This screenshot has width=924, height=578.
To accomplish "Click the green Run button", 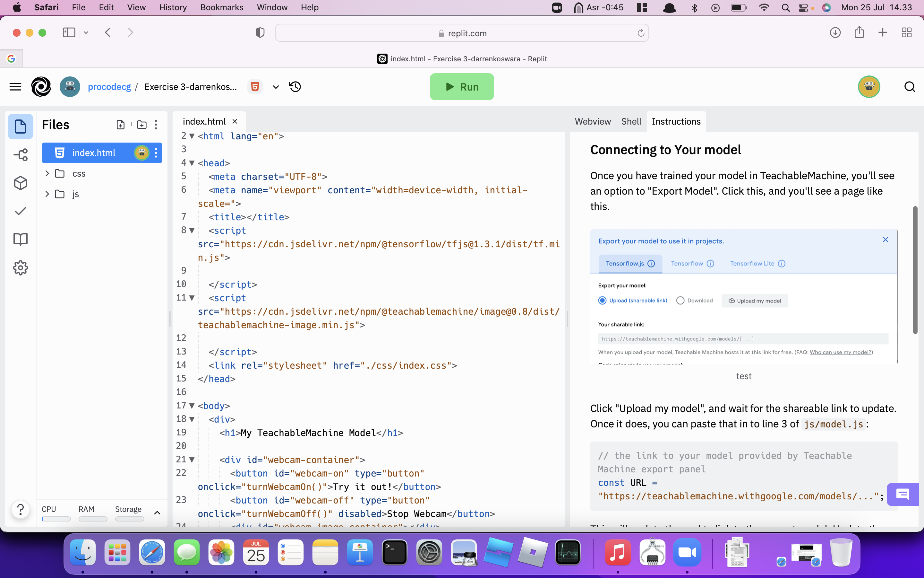I will pos(462,87).
